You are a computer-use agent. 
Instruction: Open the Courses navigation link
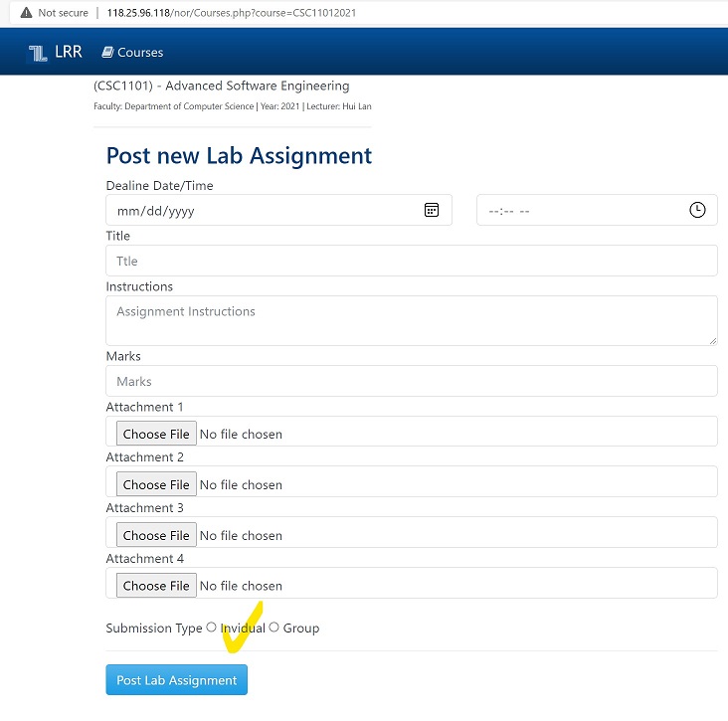[139, 53]
